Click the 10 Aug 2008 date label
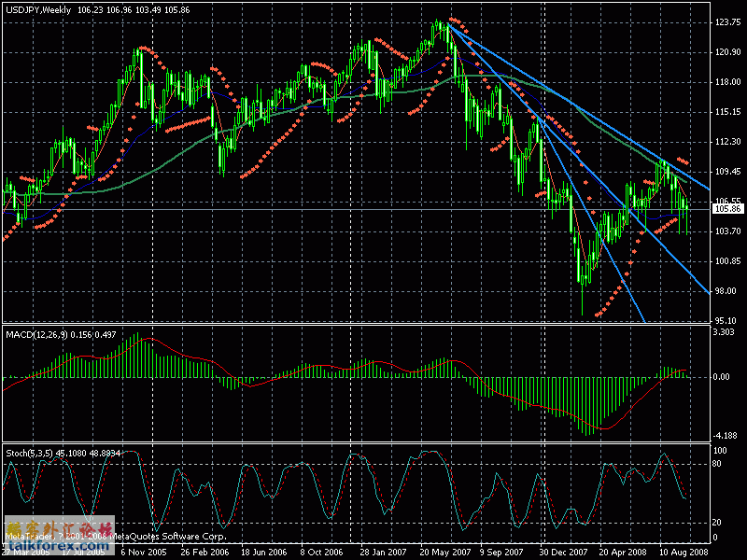Image resolution: width=747 pixels, height=560 pixels. click(684, 553)
